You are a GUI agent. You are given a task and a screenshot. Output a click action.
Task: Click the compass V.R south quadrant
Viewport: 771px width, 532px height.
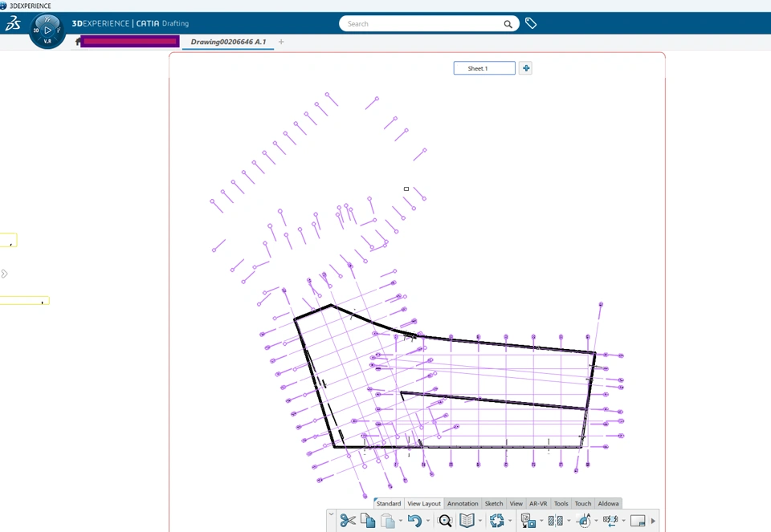pos(47,41)
